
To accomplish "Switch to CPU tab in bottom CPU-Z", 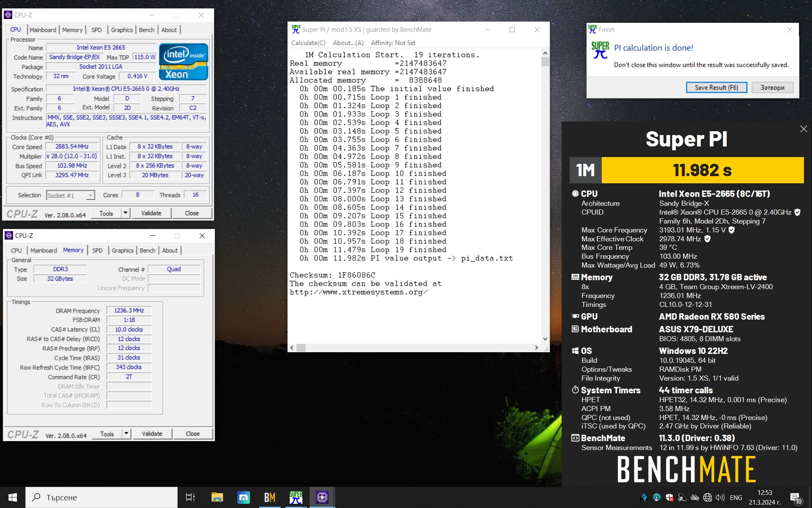I will point(16,251).
